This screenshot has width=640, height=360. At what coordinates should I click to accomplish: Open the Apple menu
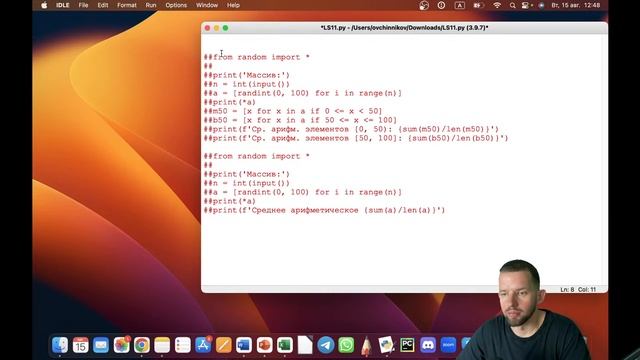(x=44, y=5)
